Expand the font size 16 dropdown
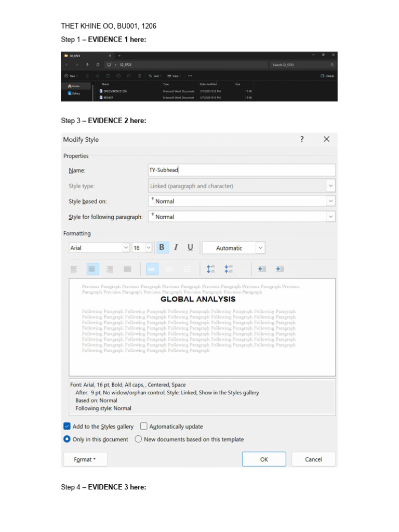 coord(148,248)
